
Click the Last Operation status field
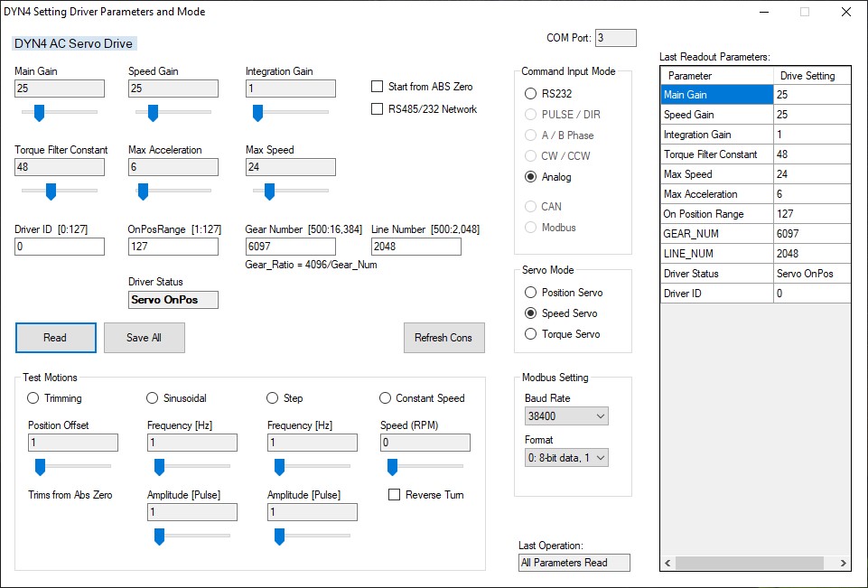point(574,563)
